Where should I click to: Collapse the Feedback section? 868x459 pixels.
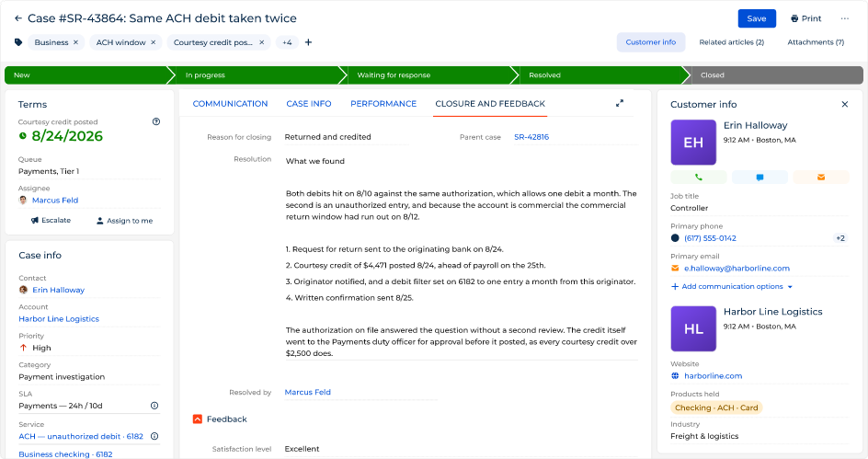tap(198, 419)
